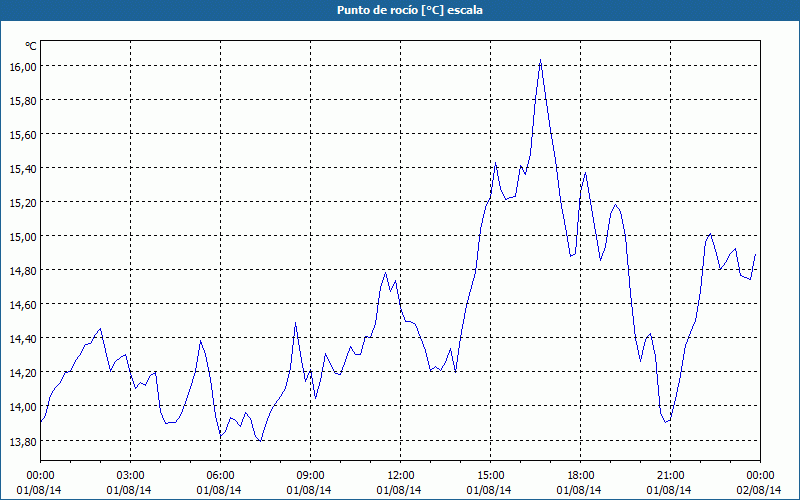The width and height of the screenshot is (800, 500).
Task: Click the curve minimum near 07:20
Action: tap(261, 441)
